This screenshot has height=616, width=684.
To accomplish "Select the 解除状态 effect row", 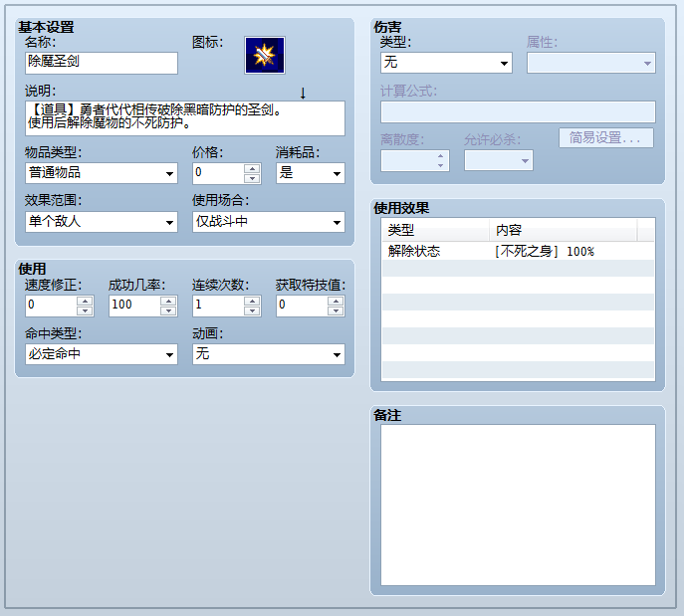I will [518, 251].
